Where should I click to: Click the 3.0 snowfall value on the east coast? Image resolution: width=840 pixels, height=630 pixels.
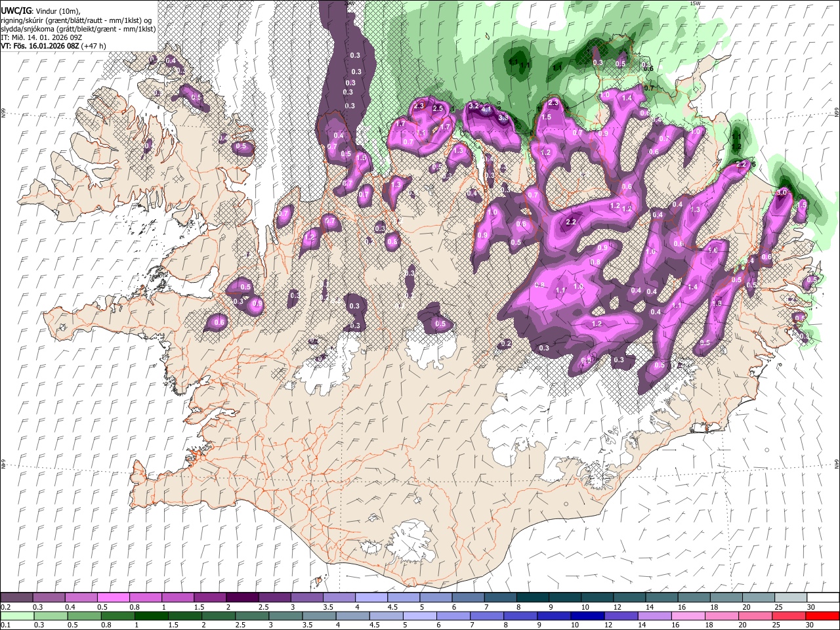coord(781,194)
